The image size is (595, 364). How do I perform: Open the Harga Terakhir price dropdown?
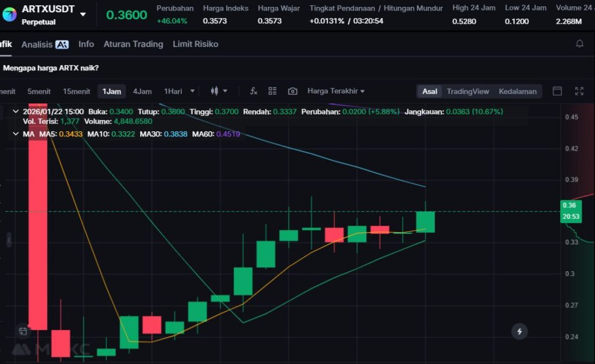coord(336,91)
